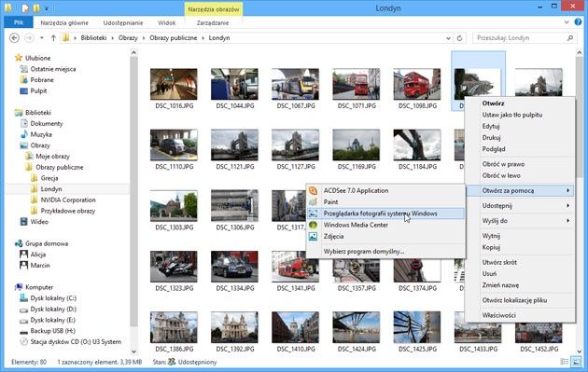
Task: Open Quick Access Toolbar customize dropdown
Action: click(x=47, y=7)
